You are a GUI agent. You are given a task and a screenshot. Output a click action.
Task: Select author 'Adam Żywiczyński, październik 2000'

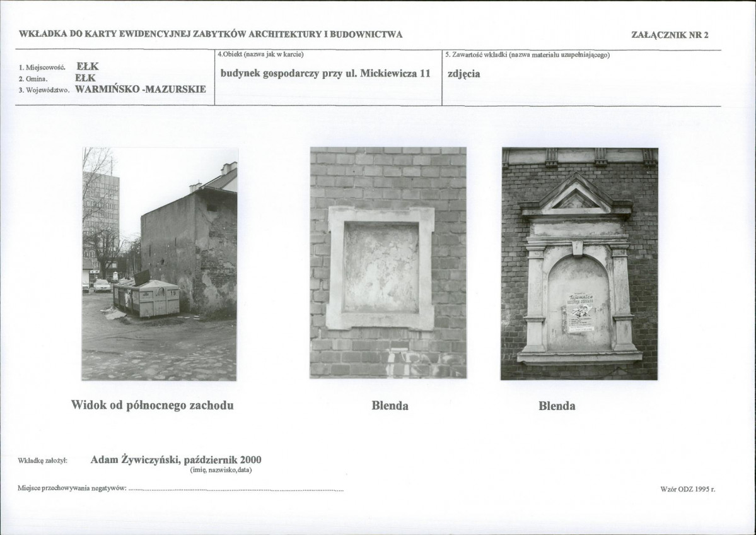[x=176, y=459]
